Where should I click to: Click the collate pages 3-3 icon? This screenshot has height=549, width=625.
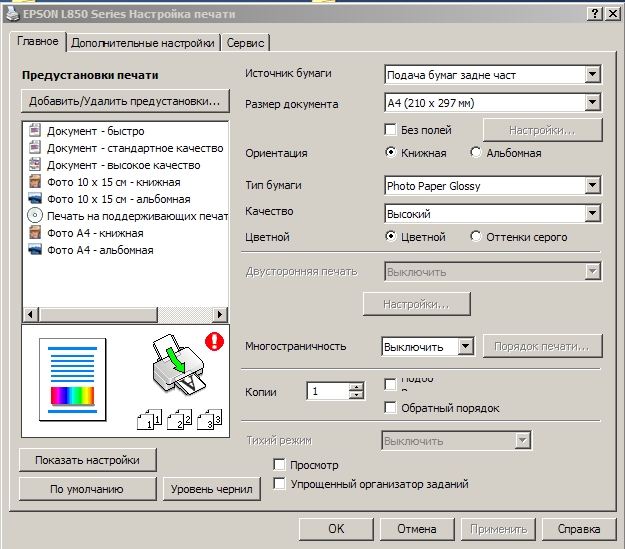click(x=210, y=419)
